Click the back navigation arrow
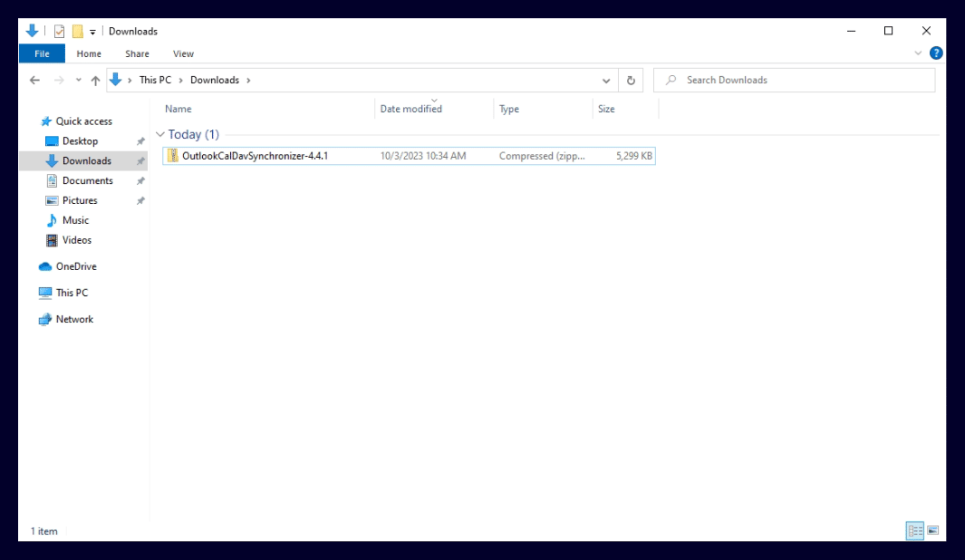 (x=34, y=80)
